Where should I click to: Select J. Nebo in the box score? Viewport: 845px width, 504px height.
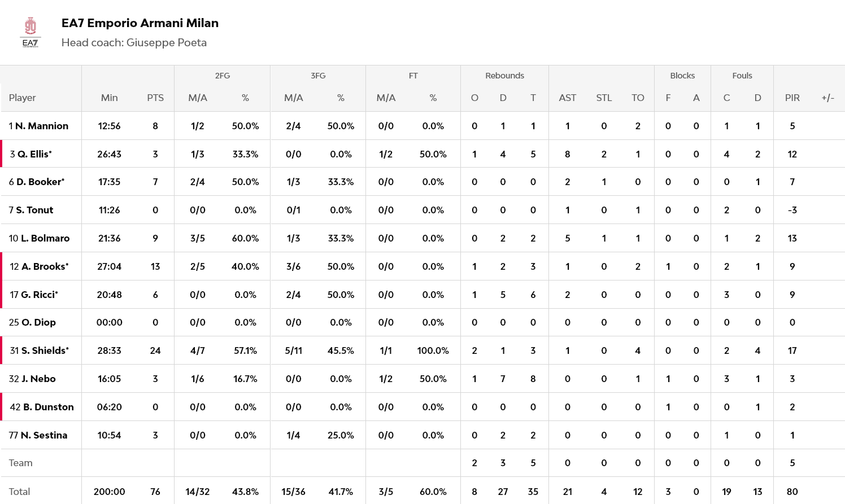pos(38,379)
